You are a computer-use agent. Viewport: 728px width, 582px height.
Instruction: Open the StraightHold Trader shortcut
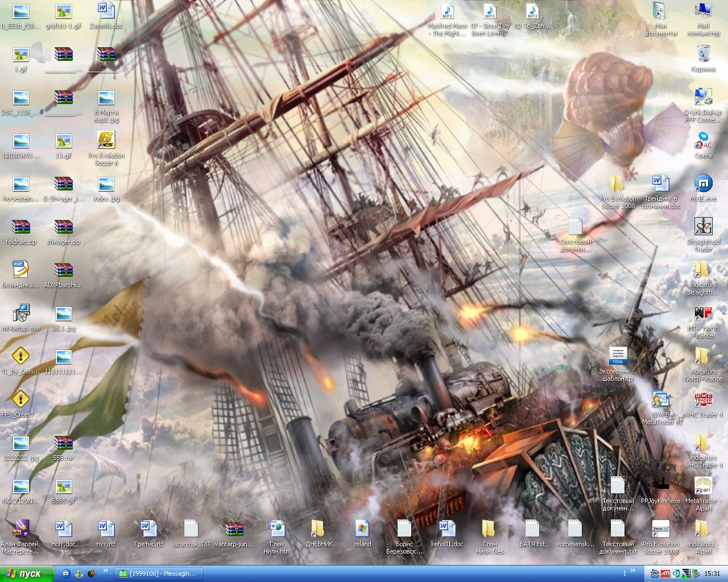tap(703, 228)
